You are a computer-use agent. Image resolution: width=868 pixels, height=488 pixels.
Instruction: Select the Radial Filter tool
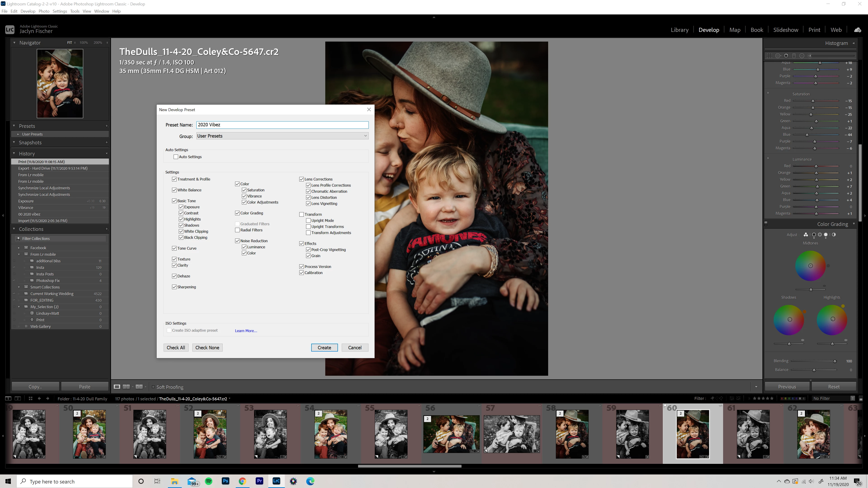click(802, 56)
